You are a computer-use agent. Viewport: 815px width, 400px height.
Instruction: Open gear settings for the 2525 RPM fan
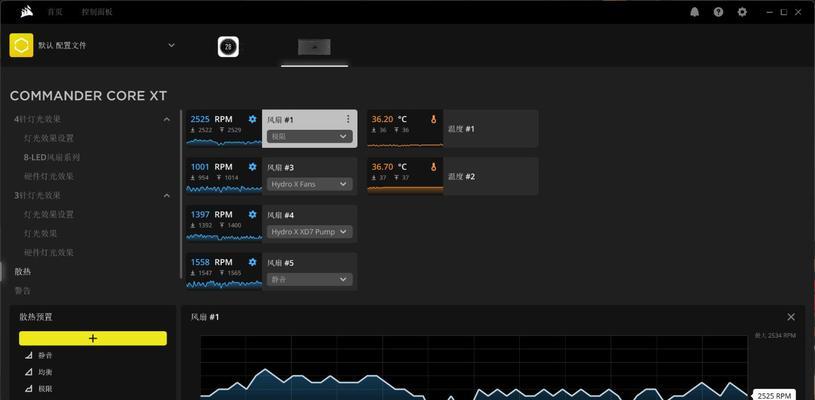coord(253,119)
